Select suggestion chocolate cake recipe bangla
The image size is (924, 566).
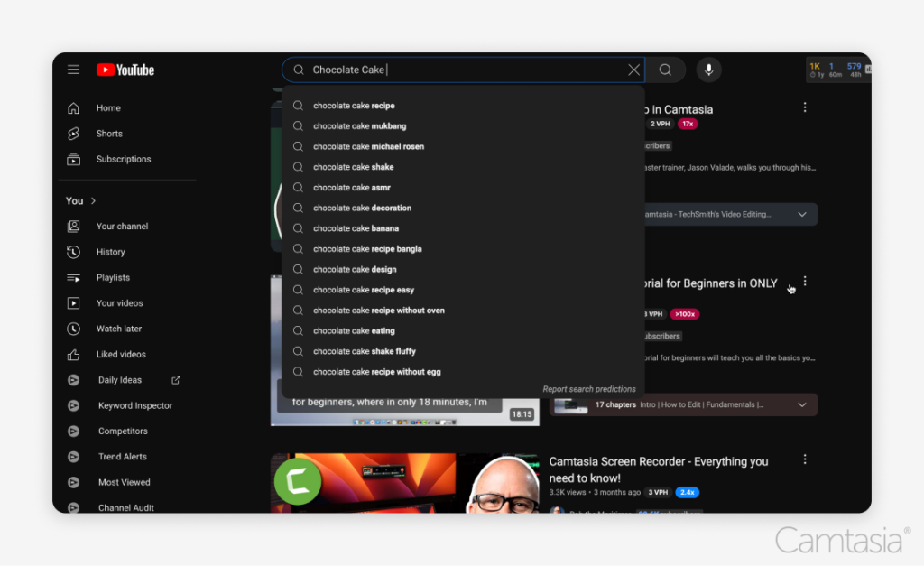(x=463, y=249)
